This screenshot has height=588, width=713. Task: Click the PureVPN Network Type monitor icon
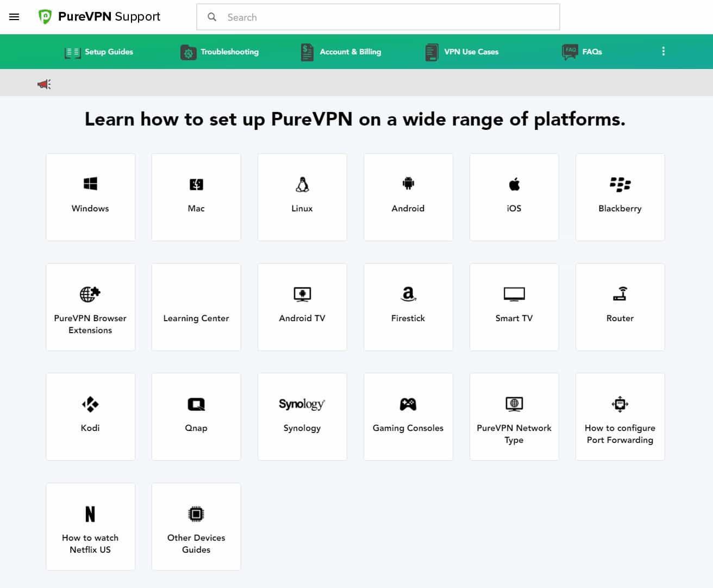(x=514, y=404)
